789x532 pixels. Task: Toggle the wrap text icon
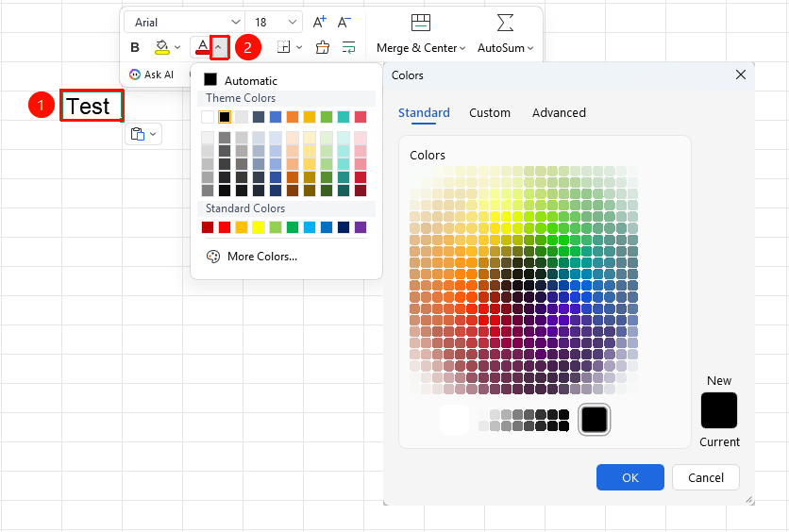(348, 47)
